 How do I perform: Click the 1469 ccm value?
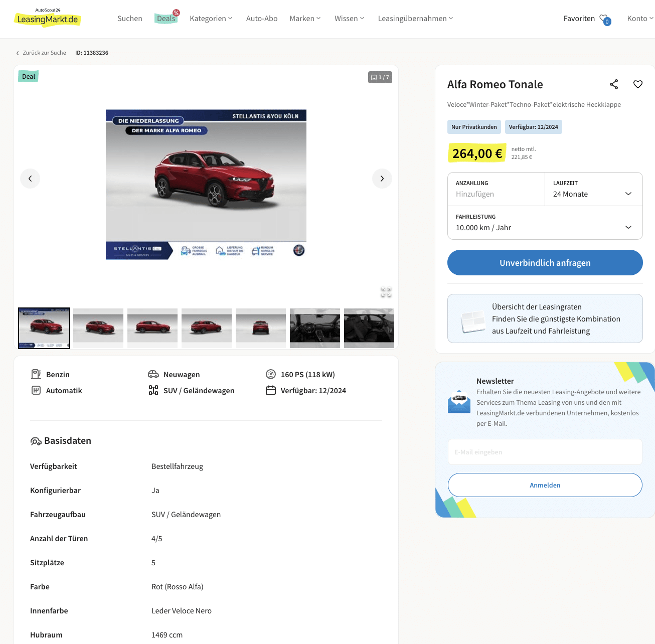click(167, 635)
